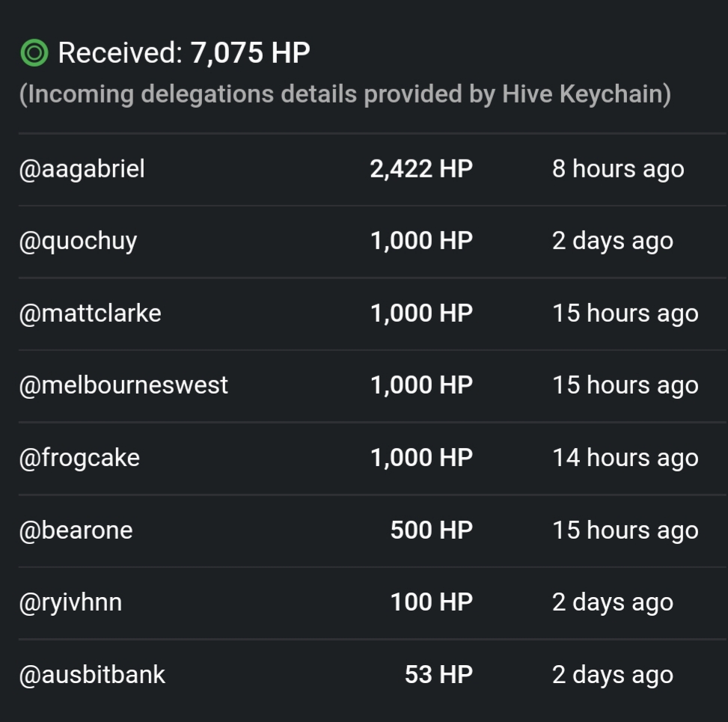This screenshot has width=728, height=722.
Task: Open the @bearone profile link
Action: tap(76, 530)
